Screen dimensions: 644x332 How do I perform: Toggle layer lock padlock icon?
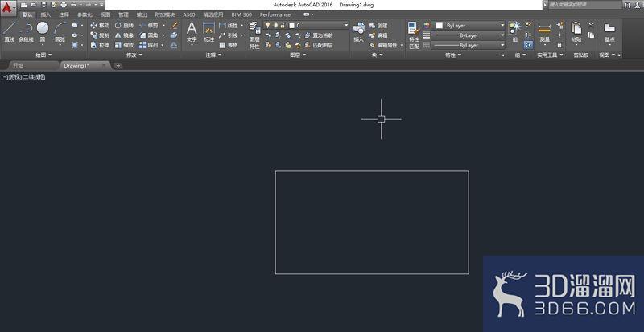click(x=283, y=26)
